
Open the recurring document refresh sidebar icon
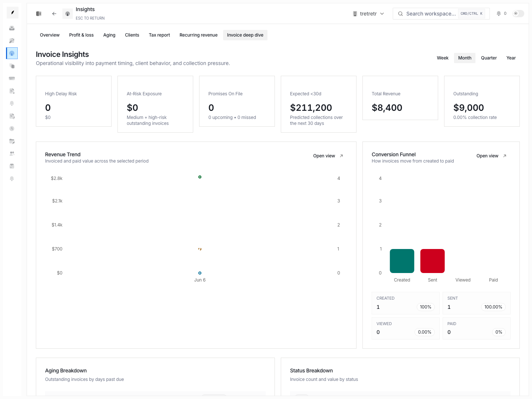tap(12, 116)
